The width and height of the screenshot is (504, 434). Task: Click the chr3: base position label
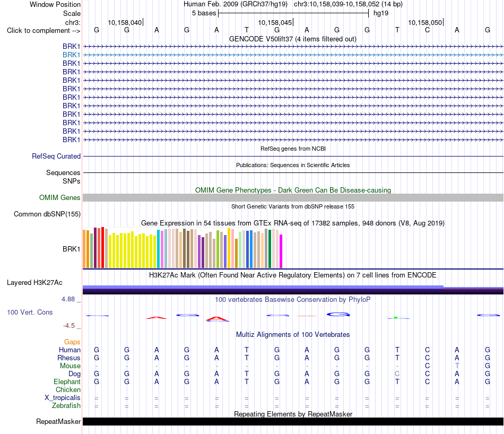coord(73,22)
